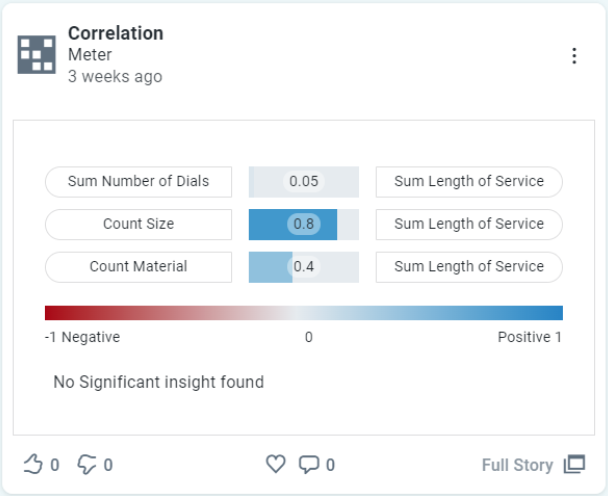Click the 0.8 correlation bar
This screenshot has width=608, height=496.
point(303,224)
